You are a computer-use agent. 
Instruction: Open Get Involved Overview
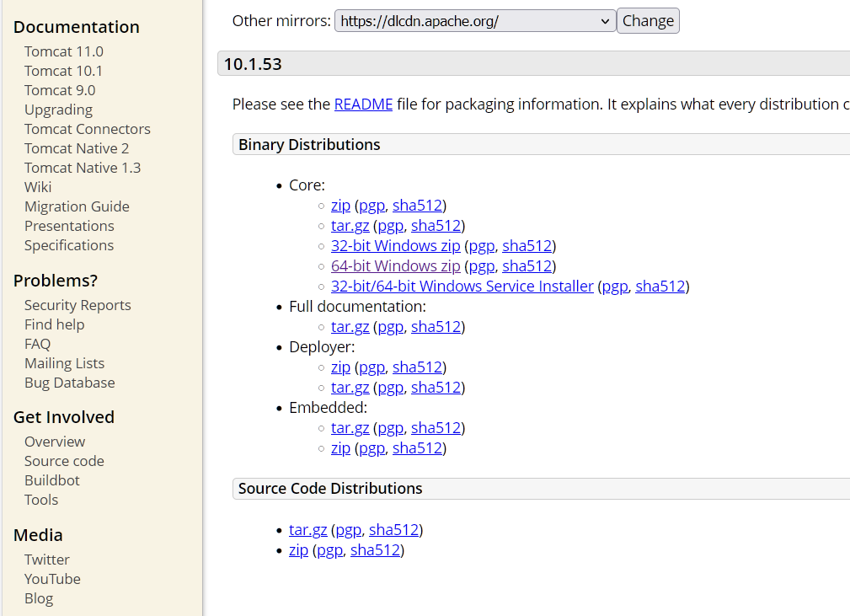coord(55,442)
